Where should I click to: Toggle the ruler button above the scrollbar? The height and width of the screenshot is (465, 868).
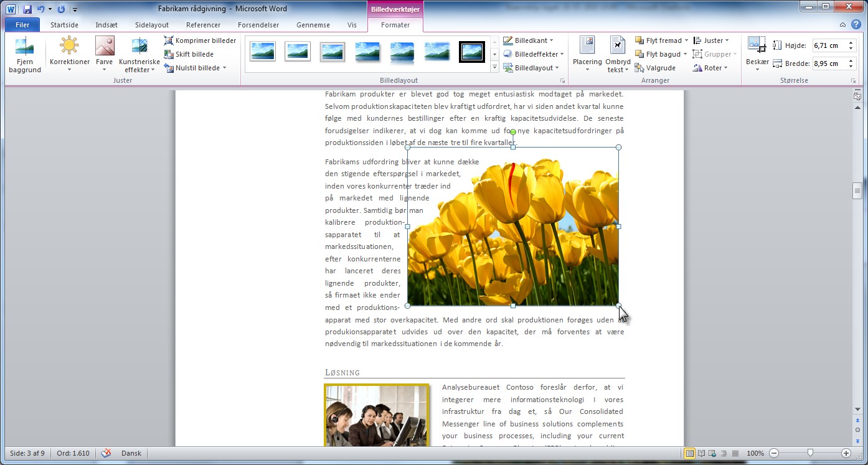point(857,96)
